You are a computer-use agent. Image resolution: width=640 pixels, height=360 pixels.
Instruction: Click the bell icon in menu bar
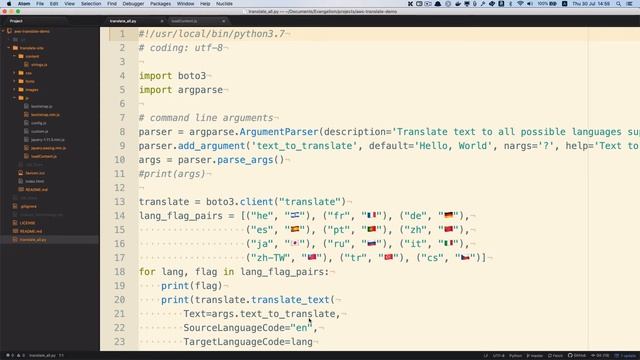coord(438,4)
